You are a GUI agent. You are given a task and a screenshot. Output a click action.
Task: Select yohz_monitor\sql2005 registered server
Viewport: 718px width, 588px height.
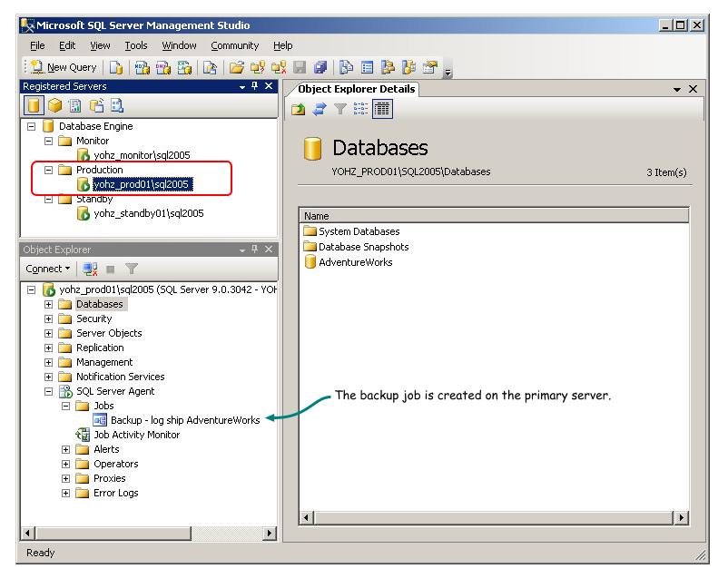[142, 155]
